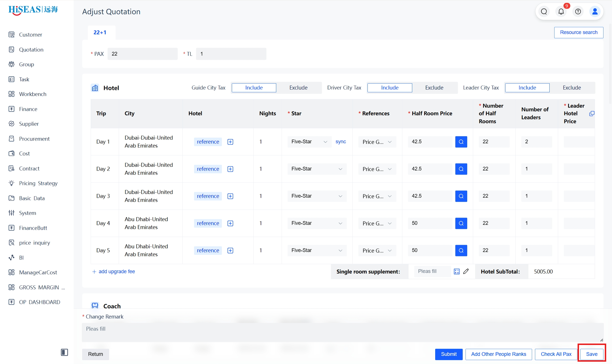Open BI in sidebar menu
The image size is (612, 364).
click(21, 258)
